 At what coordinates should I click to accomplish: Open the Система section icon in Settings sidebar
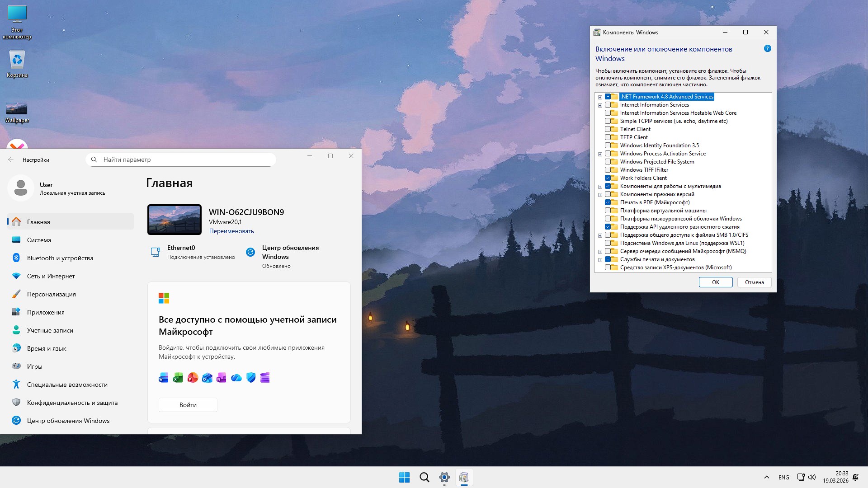[17, 240]
